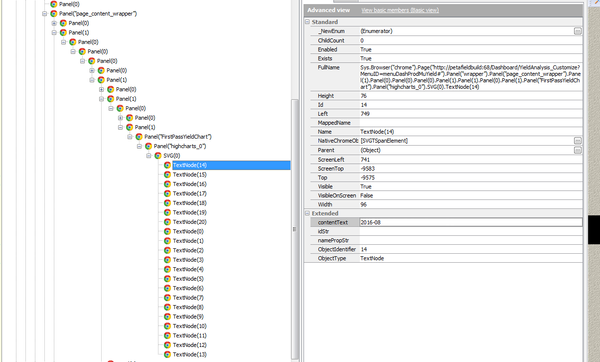
Task: Select the Left property value 749
Action: tap(365, 114)
